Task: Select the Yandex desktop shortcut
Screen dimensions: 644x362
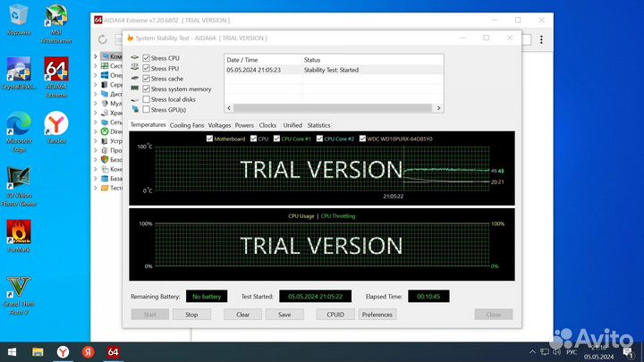Action: point(56,128)
